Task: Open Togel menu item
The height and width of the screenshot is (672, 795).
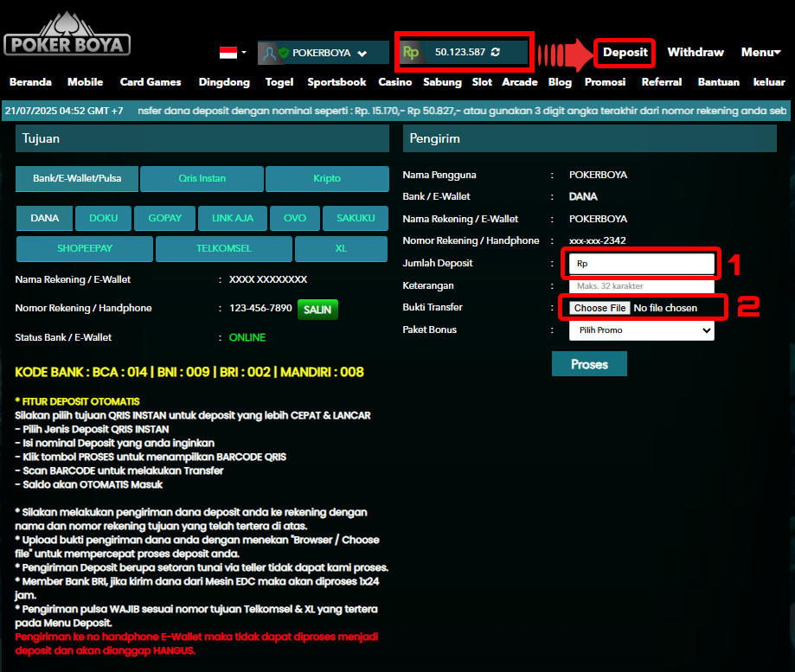Action: point(279,82)
